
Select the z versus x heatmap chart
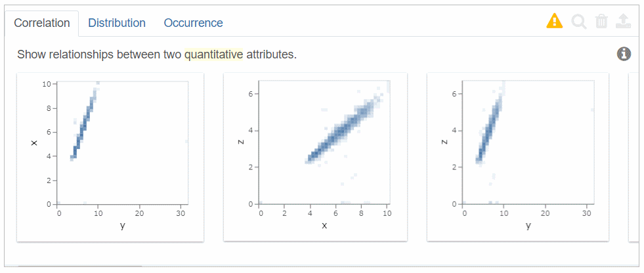315,157
